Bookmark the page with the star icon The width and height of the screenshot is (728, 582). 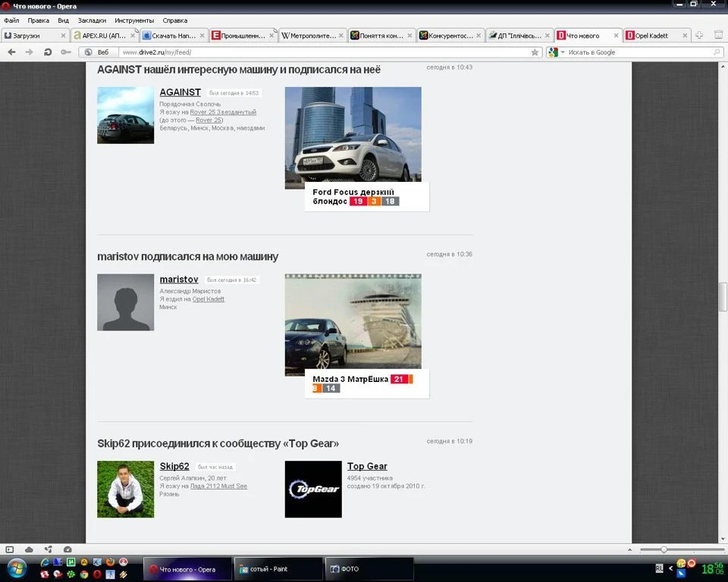coord(535,52)
